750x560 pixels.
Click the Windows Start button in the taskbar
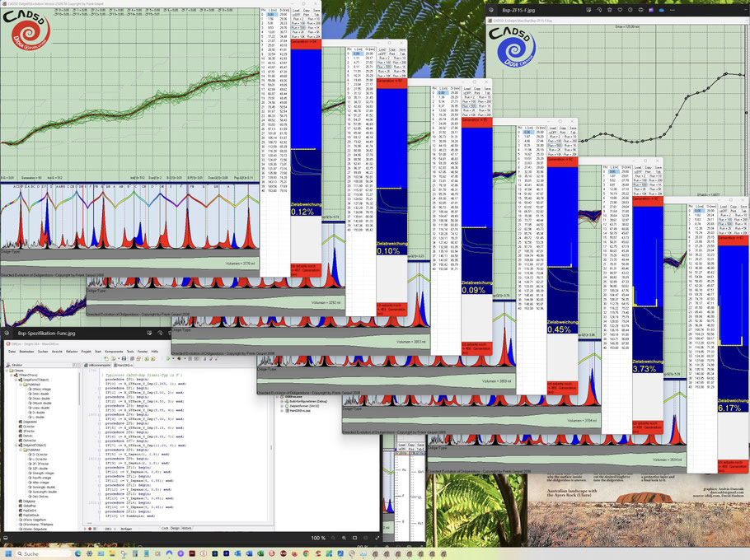point(8,553)
